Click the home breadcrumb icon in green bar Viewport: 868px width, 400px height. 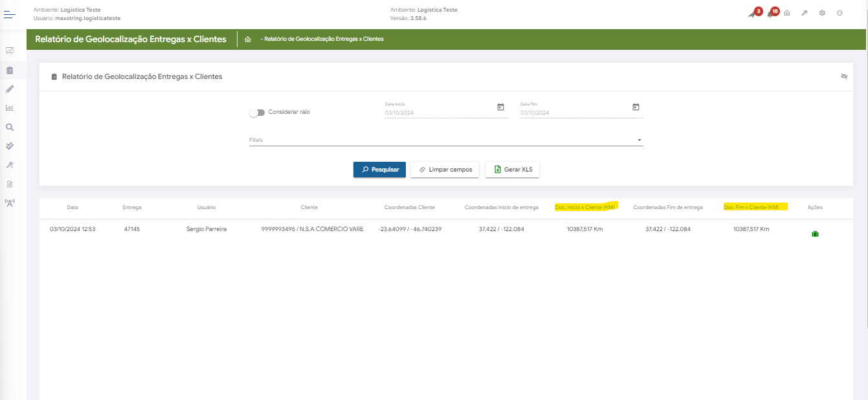(248, 39)
